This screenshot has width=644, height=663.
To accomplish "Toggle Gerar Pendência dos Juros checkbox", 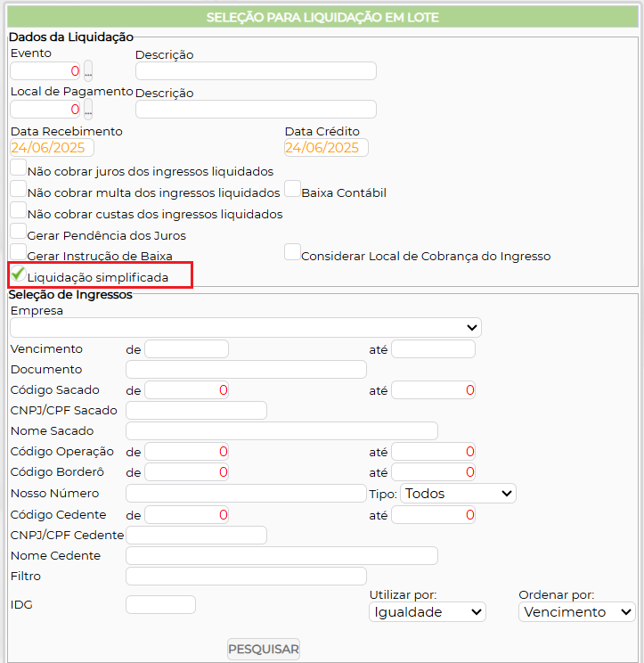I will (x=18, y=232).
